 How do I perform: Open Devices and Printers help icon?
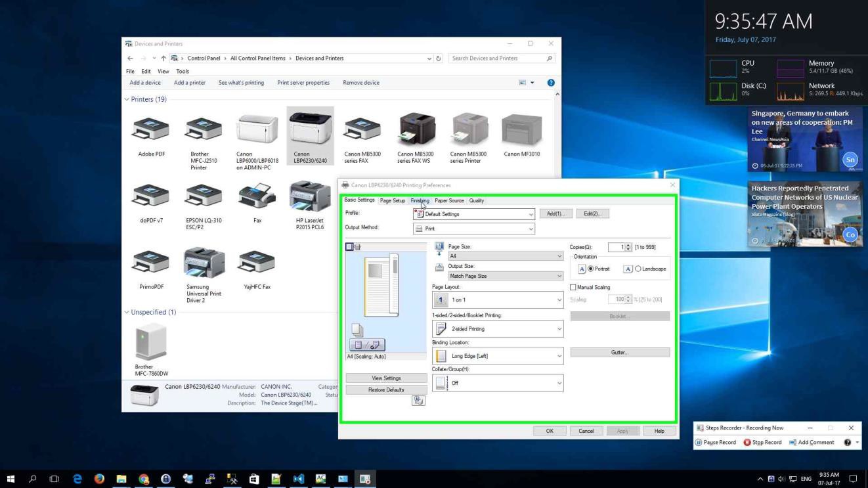point(551,83)
